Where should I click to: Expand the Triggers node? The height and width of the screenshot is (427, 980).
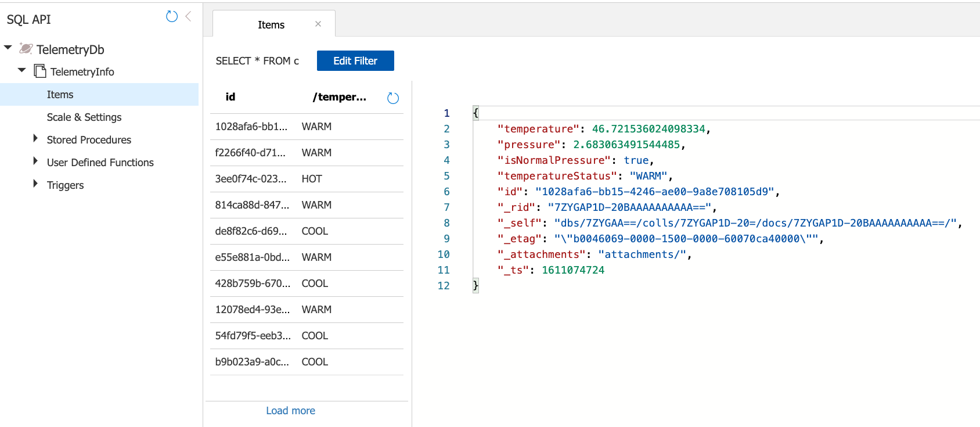(x=35, y=184)
